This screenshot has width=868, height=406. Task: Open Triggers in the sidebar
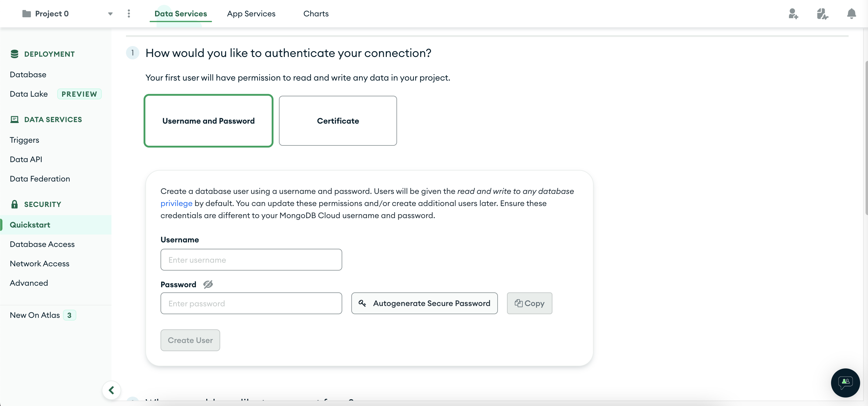point(24,140)
